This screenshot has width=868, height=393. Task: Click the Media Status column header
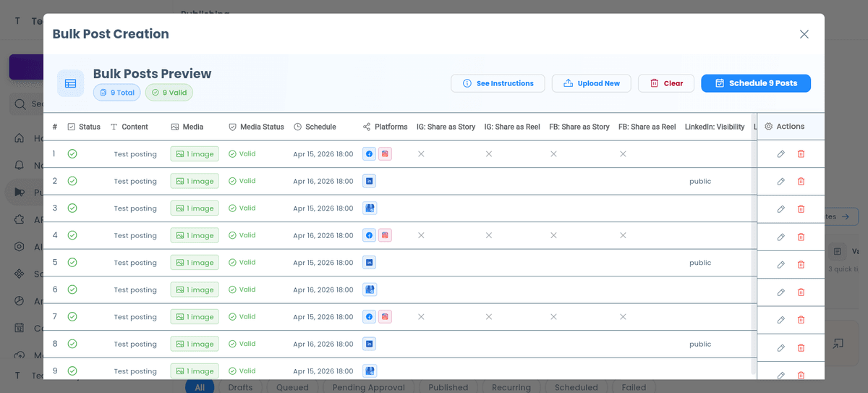pyautogui.click(x=256, y=127)
